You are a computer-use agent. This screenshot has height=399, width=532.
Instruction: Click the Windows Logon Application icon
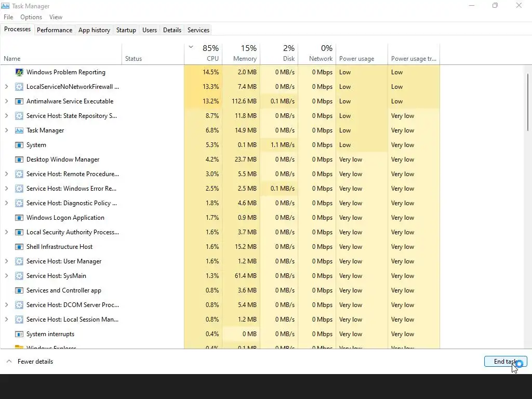coord(19,218)
